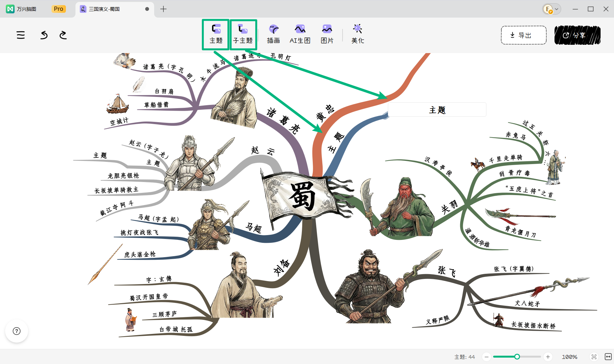The height and width of the screenshot is (364, 614).
Task: Toggle fit-to-width view icon
Action: (608, 357)
